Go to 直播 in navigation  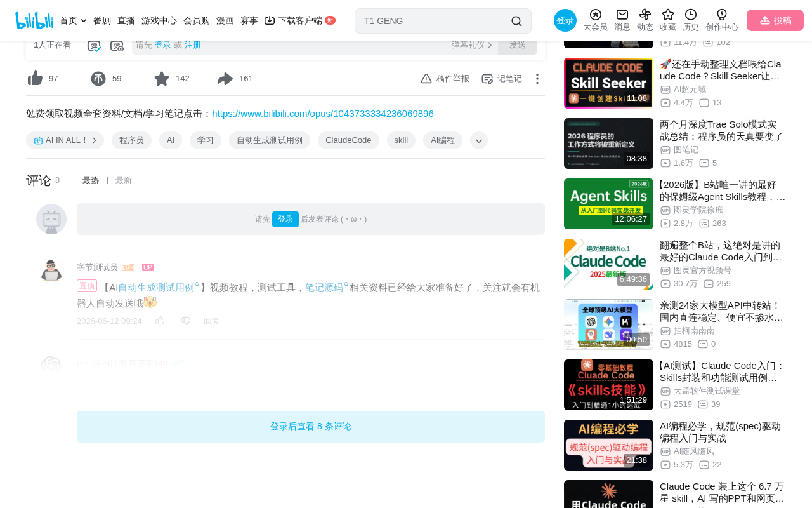126,20
